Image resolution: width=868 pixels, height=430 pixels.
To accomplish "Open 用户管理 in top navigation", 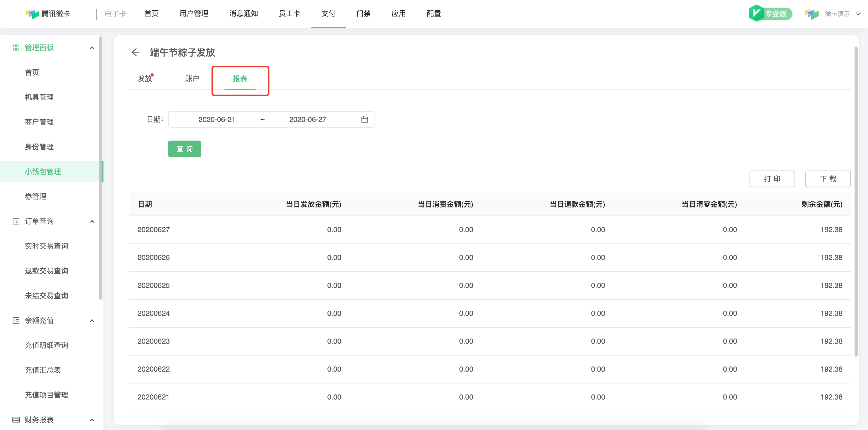I will (x=194, y=14).
